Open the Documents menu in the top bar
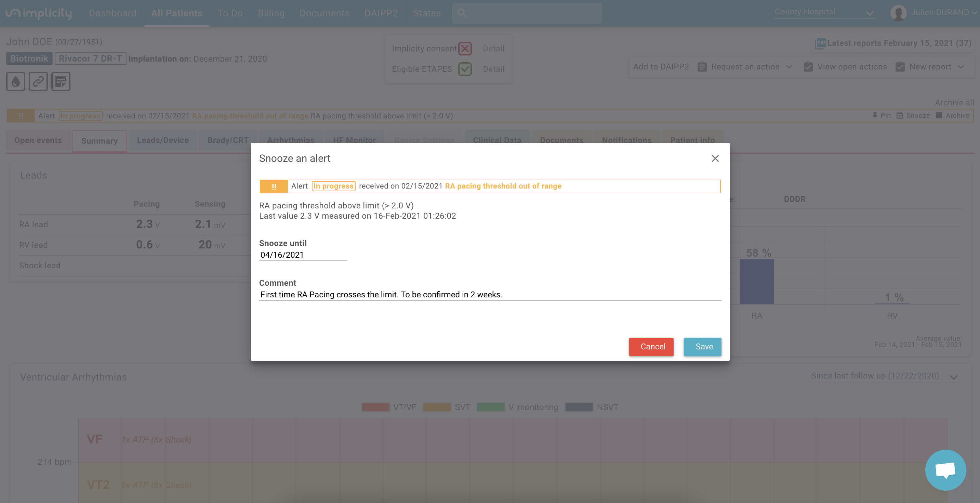Viewport: 980px width, 503px height. (x=325, y=13)
